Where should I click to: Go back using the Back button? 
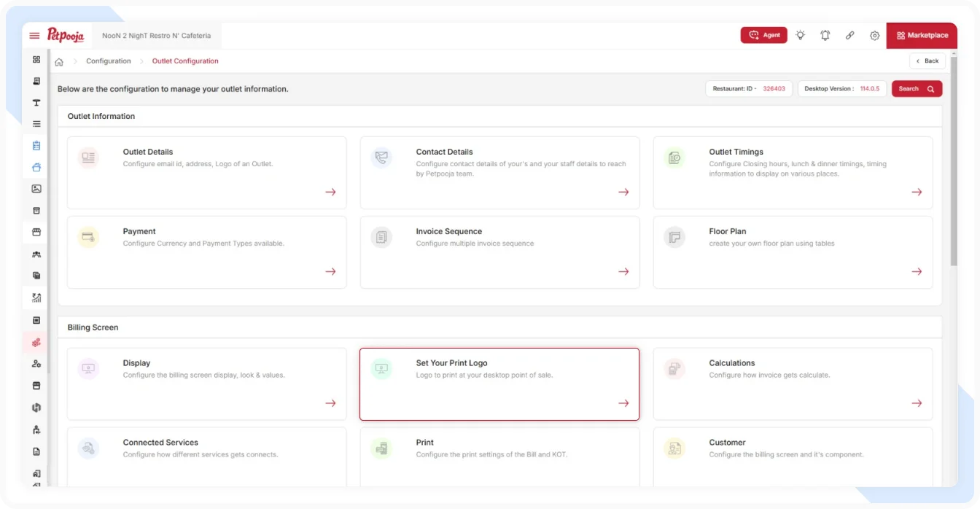(927, 61)
